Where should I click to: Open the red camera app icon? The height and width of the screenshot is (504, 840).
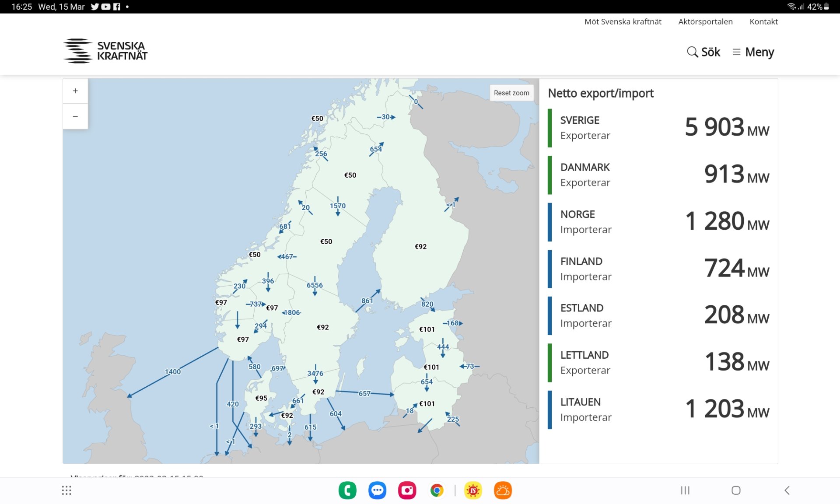(407, 490)
